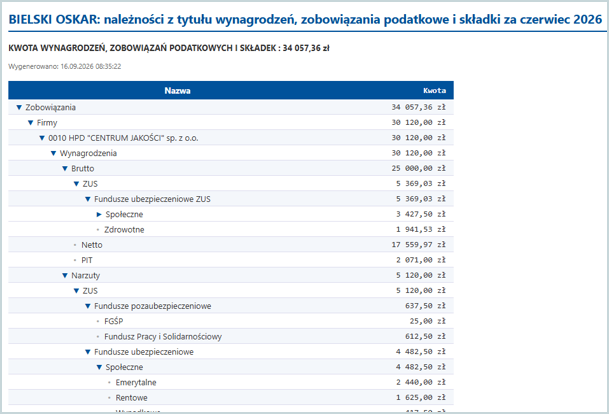Viewport: 609px width, 414px height.
Task: Collapse the 0010 HPD "CENTRUM JAKOŚCI" node
Action: (42, 138)
